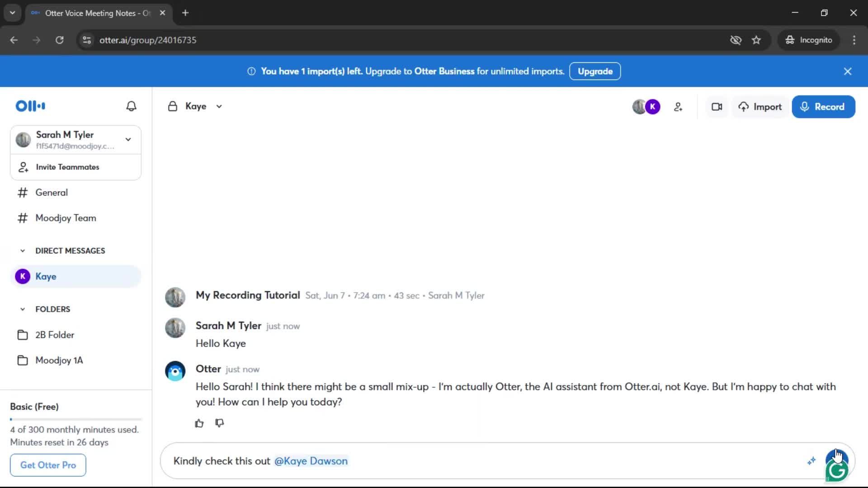Start a recording with Record button
This screenshot has height=488, width=868.
[x=823, y=107]
